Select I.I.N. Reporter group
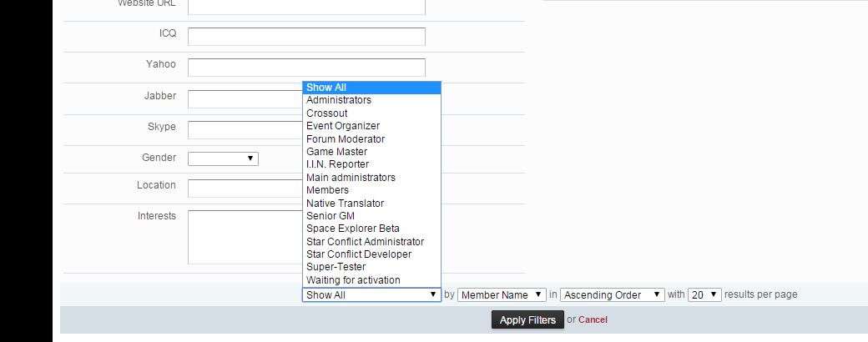Image resolution: width=868 pixels, height=342 pixels. point(337,164)
